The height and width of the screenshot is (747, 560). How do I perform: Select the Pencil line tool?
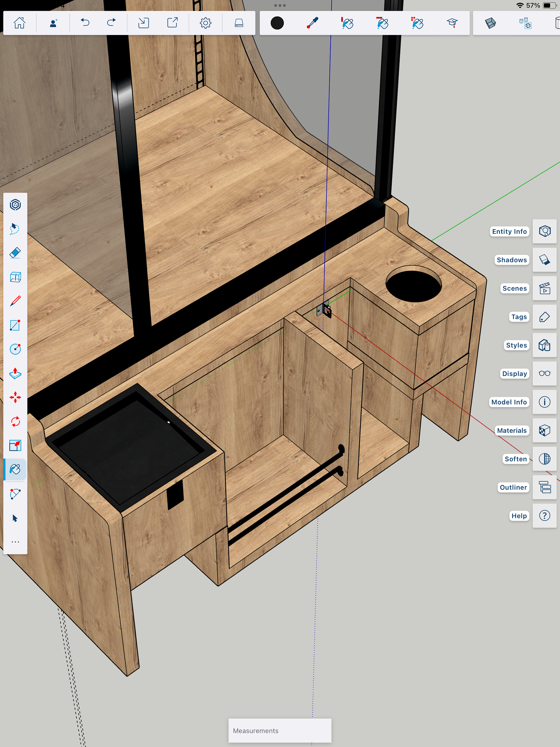pos(15,301)
